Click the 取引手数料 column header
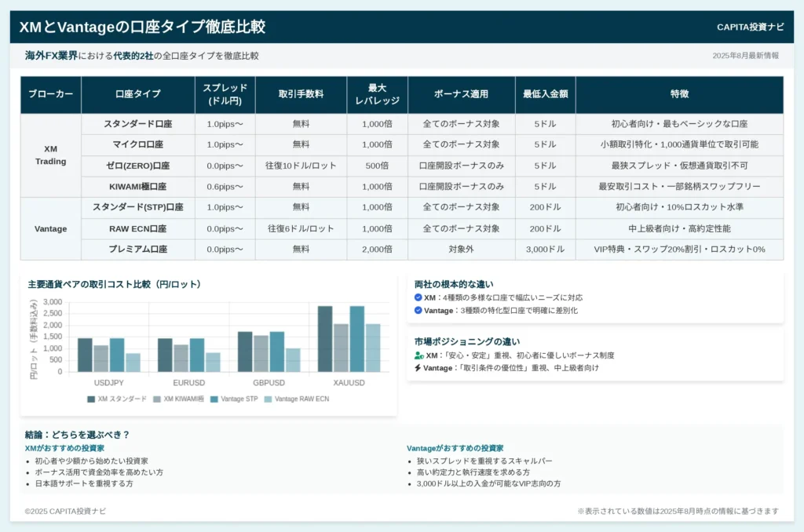Viewport: 804px width, 532px height. 301,94
